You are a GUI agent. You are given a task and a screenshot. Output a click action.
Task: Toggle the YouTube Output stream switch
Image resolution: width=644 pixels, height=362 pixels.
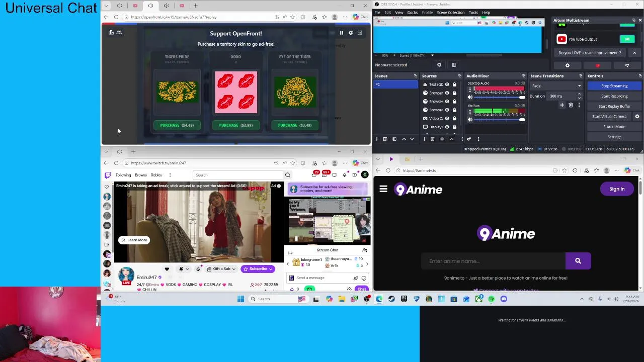pyautogui.click(x=627, y=39)
